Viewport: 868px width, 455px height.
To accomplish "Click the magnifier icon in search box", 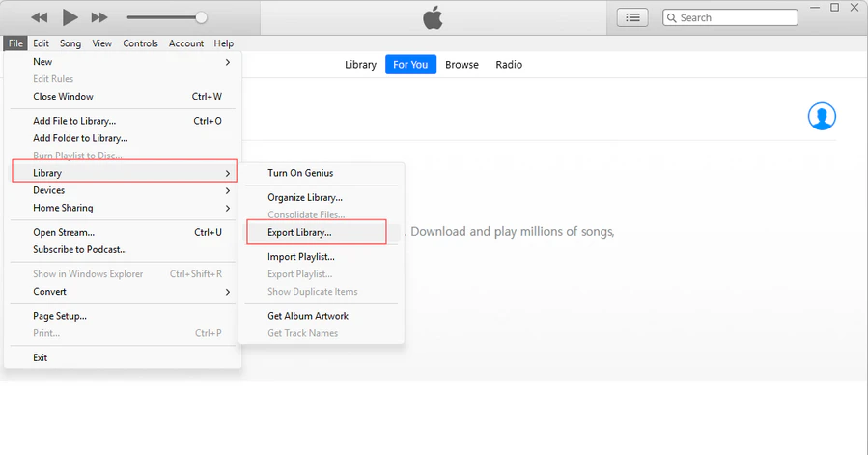I will point(671,17).
